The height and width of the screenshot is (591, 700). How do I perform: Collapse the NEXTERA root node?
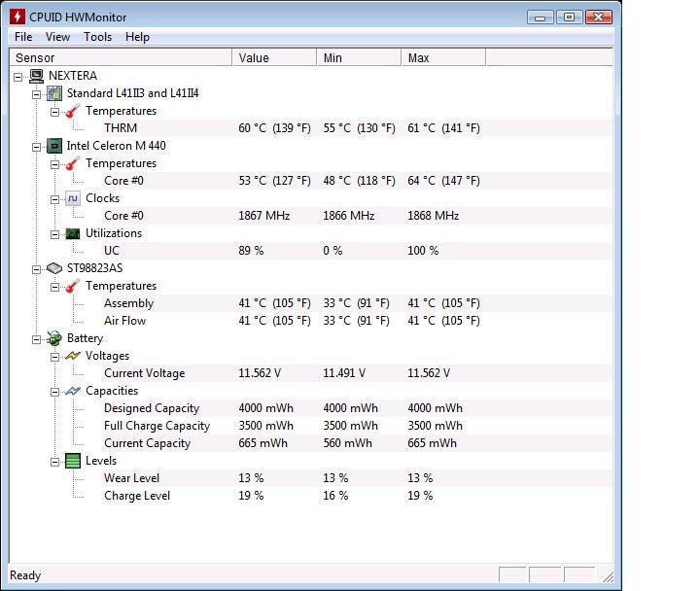(17, 77)
